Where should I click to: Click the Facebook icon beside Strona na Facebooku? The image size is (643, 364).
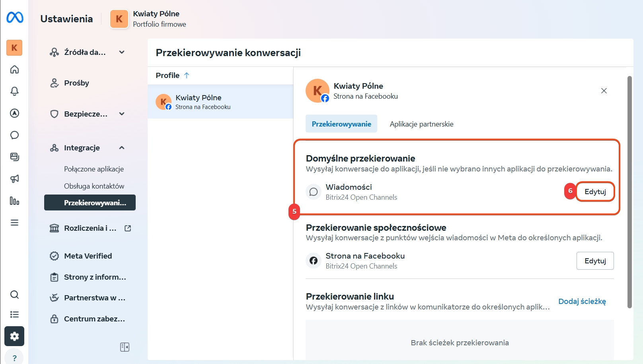pos(314,261)
